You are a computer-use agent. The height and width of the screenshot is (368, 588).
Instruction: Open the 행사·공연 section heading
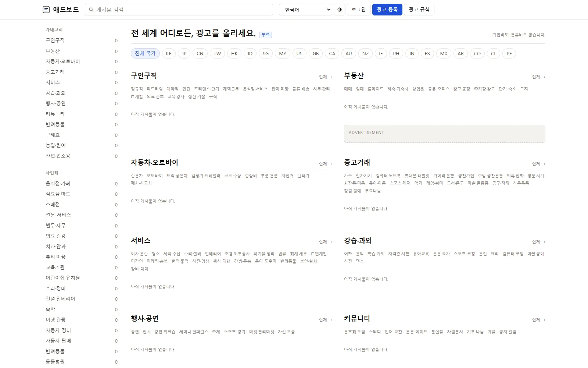coord(145,319)
